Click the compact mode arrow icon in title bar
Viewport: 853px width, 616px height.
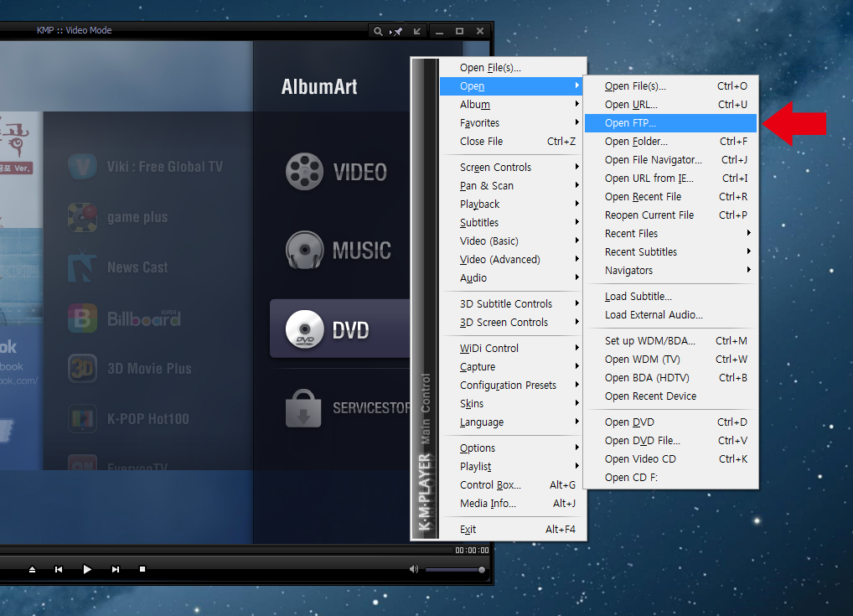pyautogui.click(x=416, y=31)
